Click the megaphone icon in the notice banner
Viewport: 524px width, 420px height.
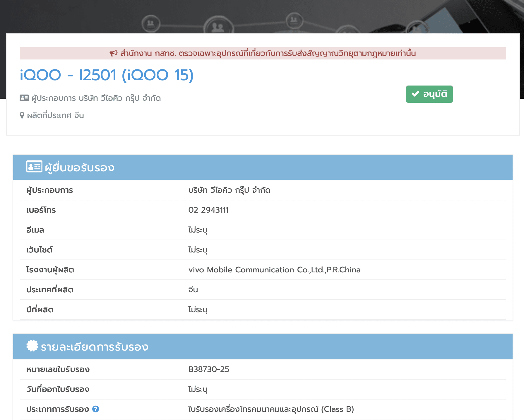113,53
